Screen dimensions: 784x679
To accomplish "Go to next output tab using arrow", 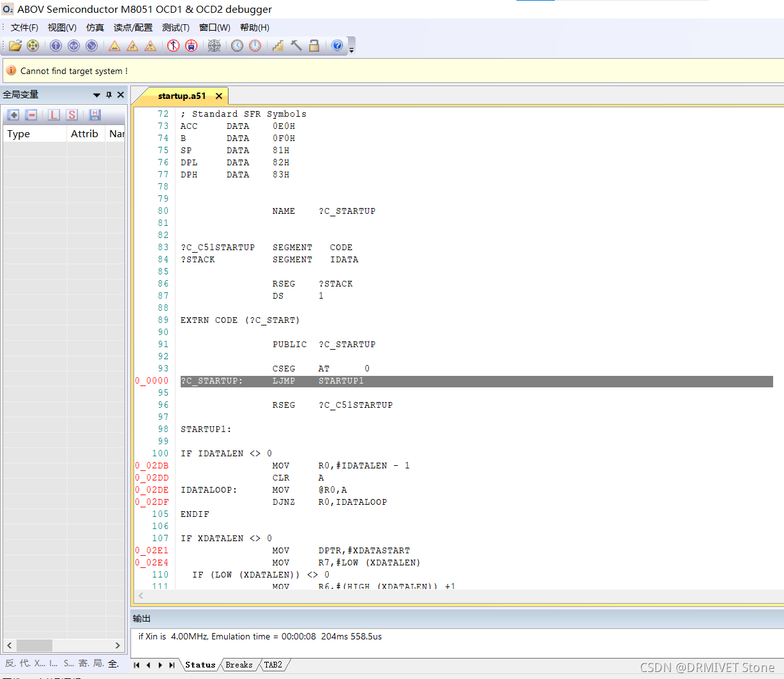I will pos(160,665).
